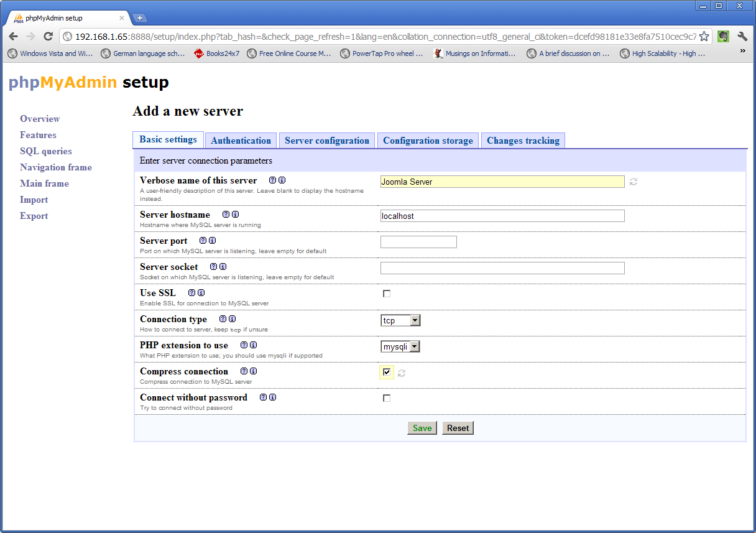
Task: Open the PHP extension mysqli dropdown
Action: pyautogui.click(x=400, y=346)
